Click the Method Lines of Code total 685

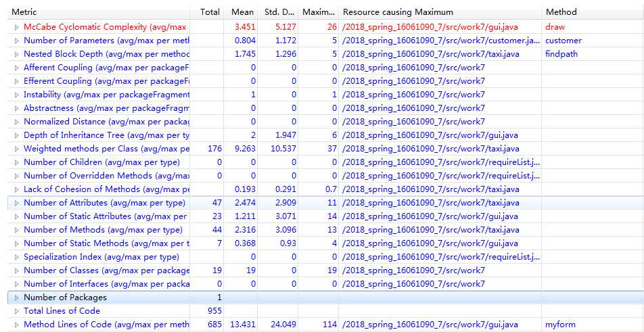(x=214, y=325)
